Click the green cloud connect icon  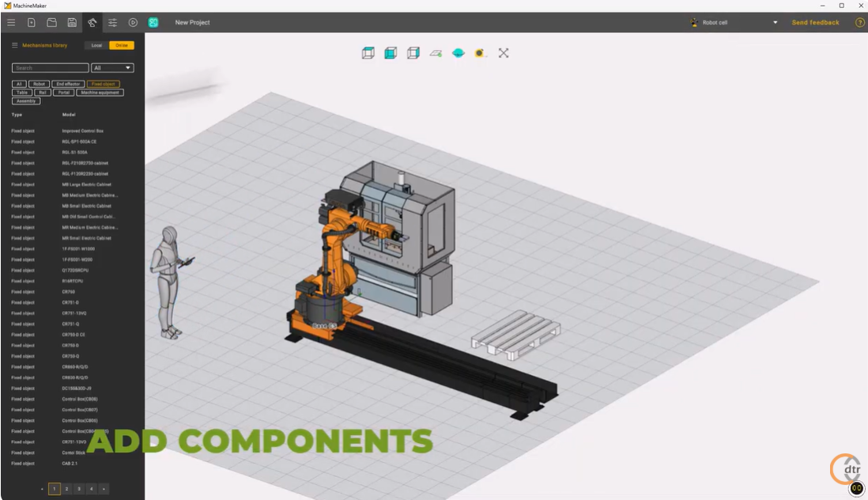153,23
